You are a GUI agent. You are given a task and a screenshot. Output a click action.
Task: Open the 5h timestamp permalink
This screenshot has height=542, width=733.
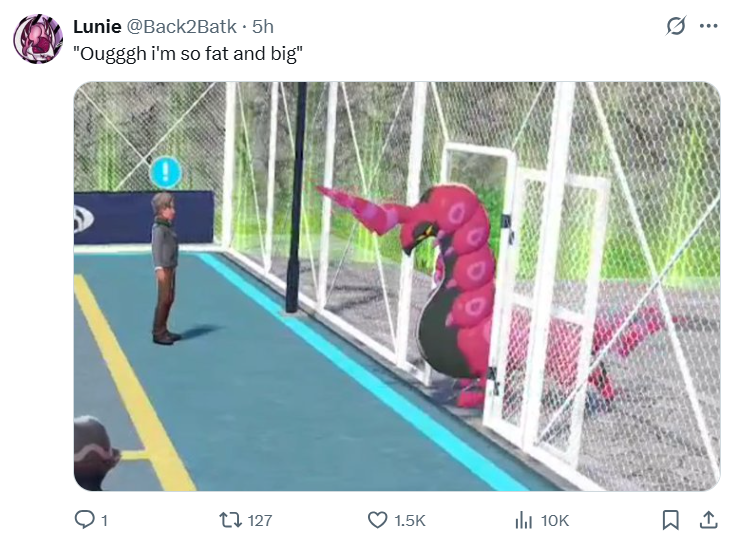[263, 27]
